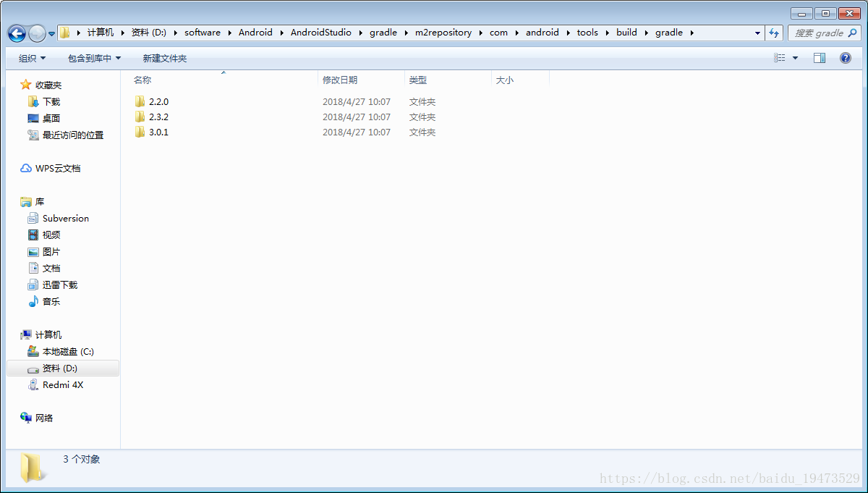
Task: Open the 组织 dropdown menu
Action: pyautogui.click(x=32, y=58)
